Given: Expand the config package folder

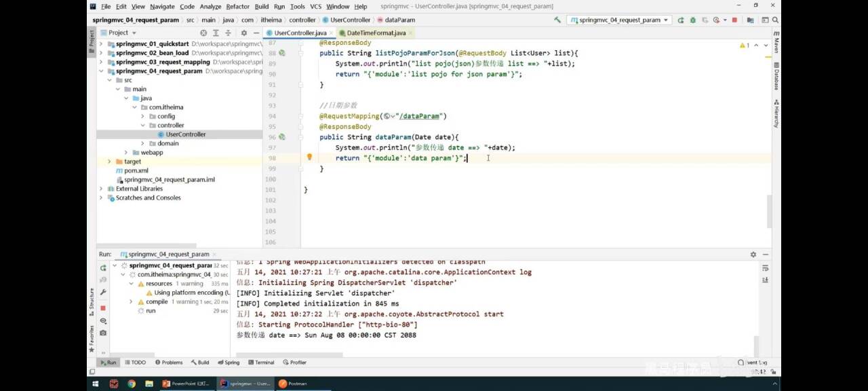Looking at the screenshot, I should point(143,116).
